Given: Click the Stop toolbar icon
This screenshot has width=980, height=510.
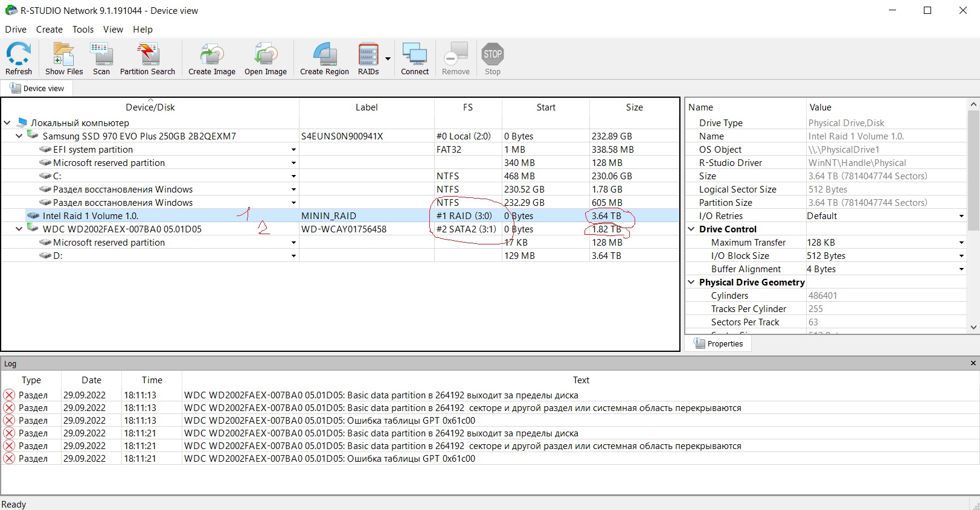Looking at the screenshot, I should (x=493, y=59).
